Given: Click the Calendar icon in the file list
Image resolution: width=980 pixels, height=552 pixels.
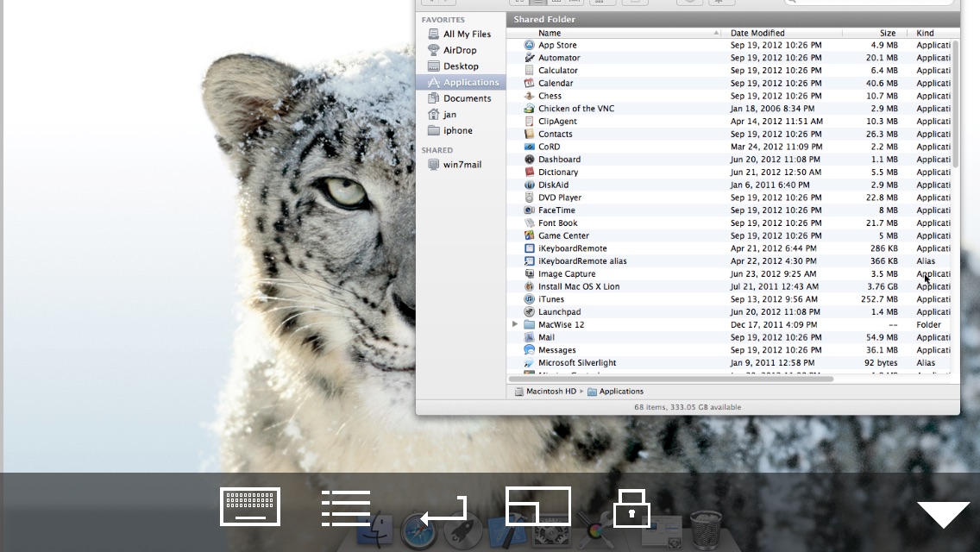Looking at the screenshot, I should [x=530, y=83].
